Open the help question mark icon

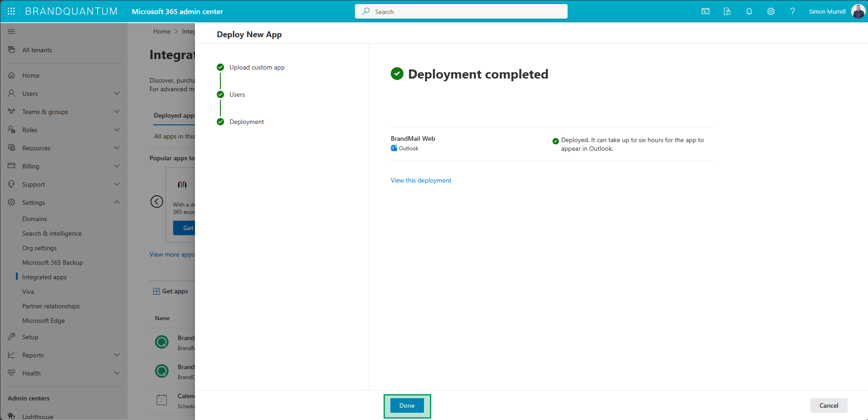tap(793, 11)
